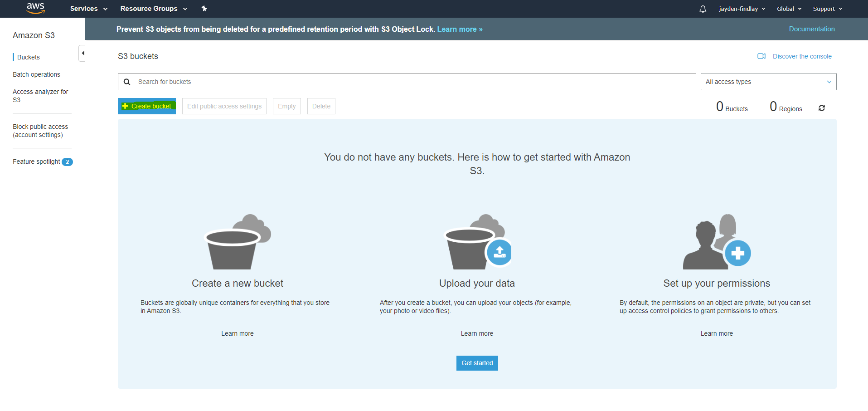This screenshot has height=411, width=868.
Task: Collapse the sidebar using the arrow chevron
Action: click(83, 53)
